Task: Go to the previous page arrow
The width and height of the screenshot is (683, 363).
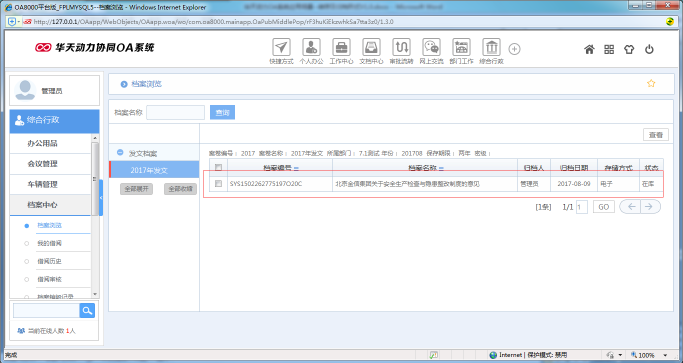Action: click(x=630, y=207)
